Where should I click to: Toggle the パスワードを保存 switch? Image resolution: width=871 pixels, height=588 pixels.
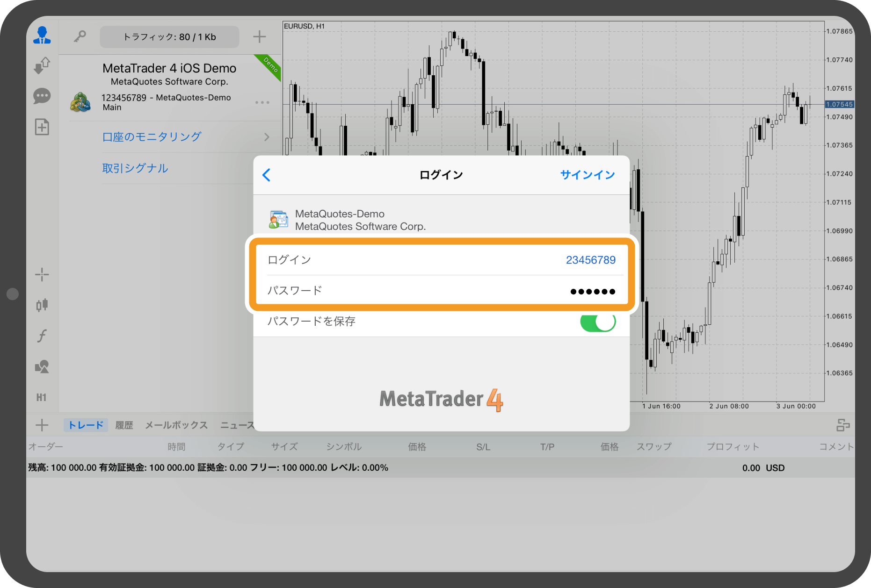coord(597,322)
